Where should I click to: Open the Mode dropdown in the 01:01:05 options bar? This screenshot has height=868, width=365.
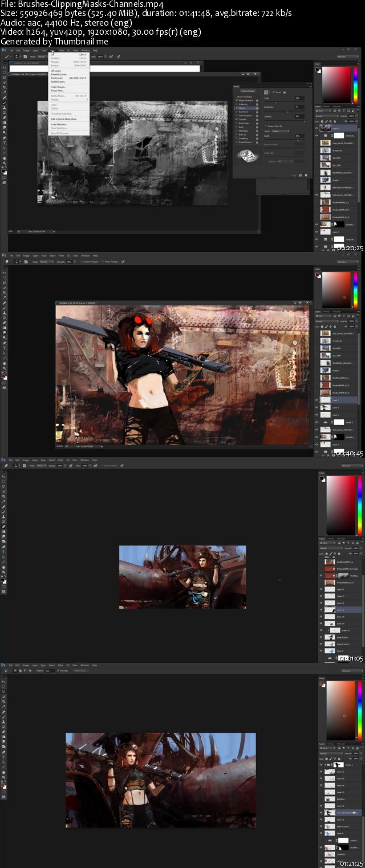[42, 467]
